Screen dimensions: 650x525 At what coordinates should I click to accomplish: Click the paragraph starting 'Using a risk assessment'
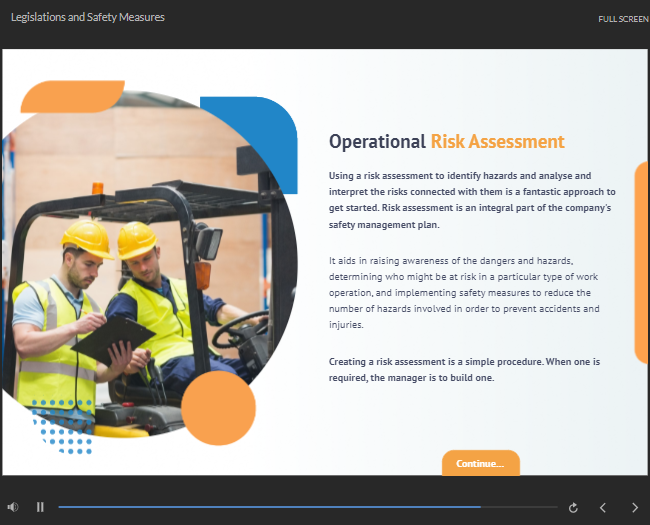click(x=471, y=200)
